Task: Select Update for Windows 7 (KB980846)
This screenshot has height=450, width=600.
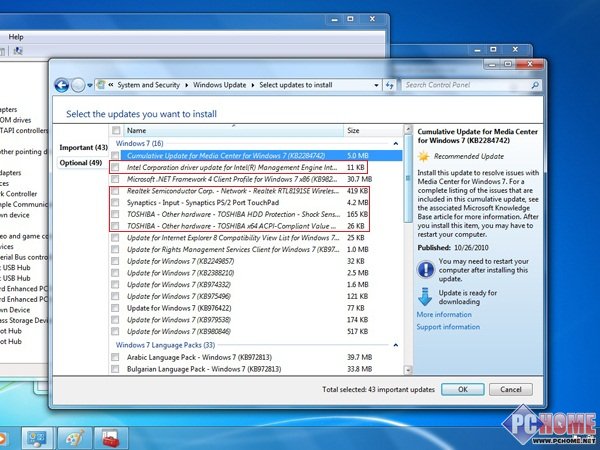Action: (255, 331)
